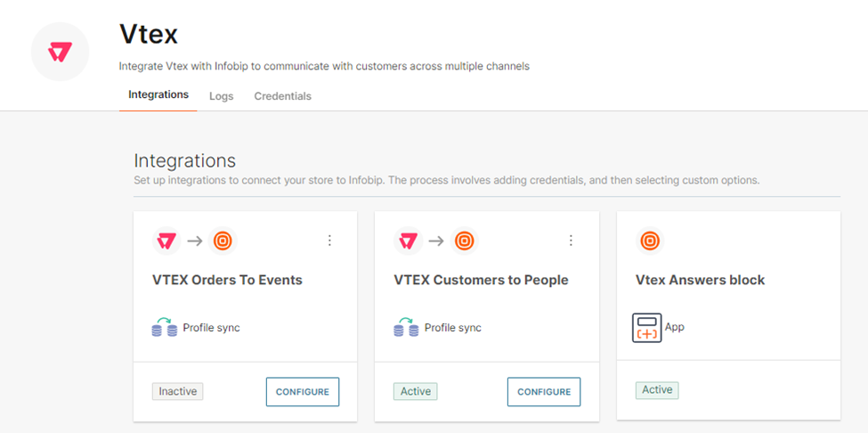Click Infobip icon on Orders To Events card

pos(222,241)
